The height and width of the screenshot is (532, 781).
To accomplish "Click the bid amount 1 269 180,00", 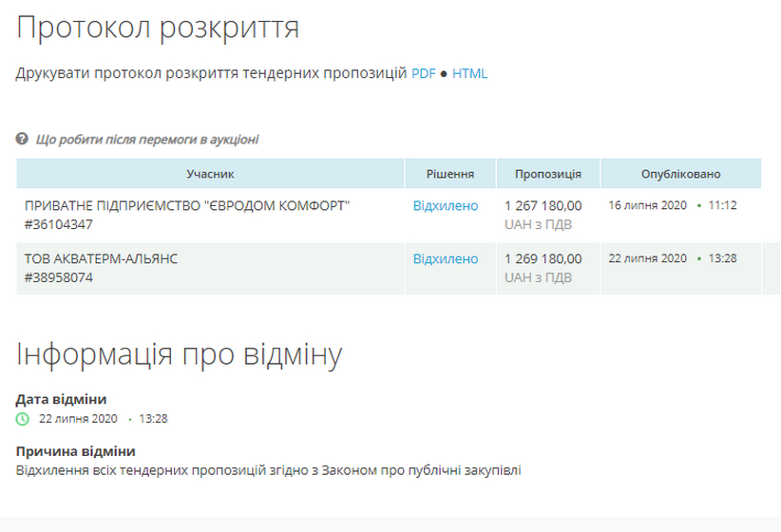I will click(543, 258).
